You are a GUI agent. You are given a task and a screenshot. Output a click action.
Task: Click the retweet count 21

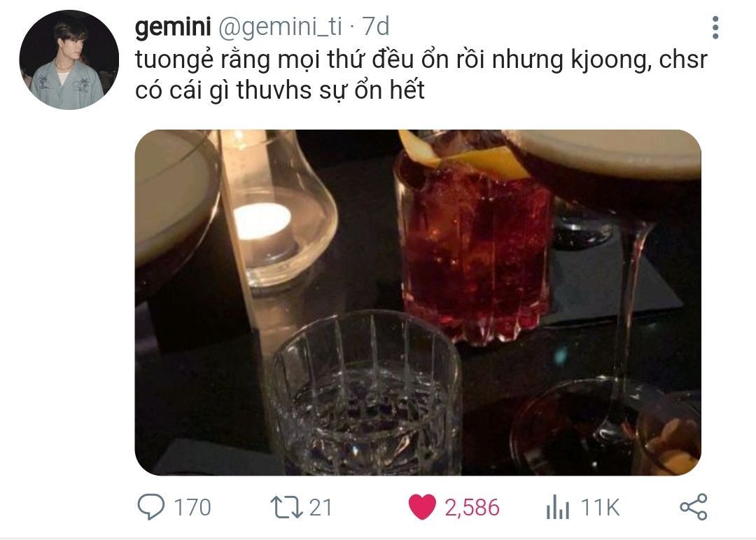(320, 508)
